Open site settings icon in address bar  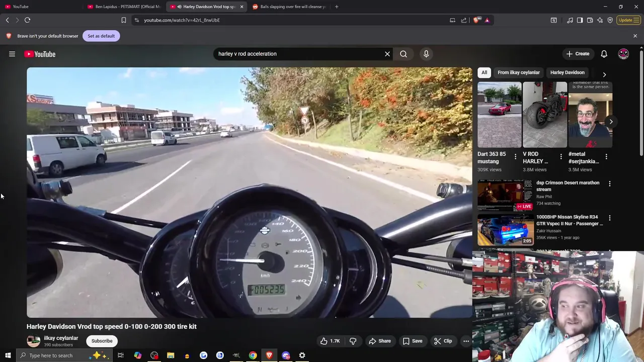click(x=137, y=20)
